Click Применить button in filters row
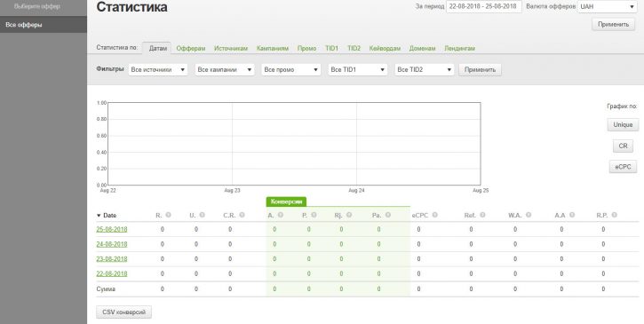This screenshot has height=324, width=644. click(x=481, y=70)
